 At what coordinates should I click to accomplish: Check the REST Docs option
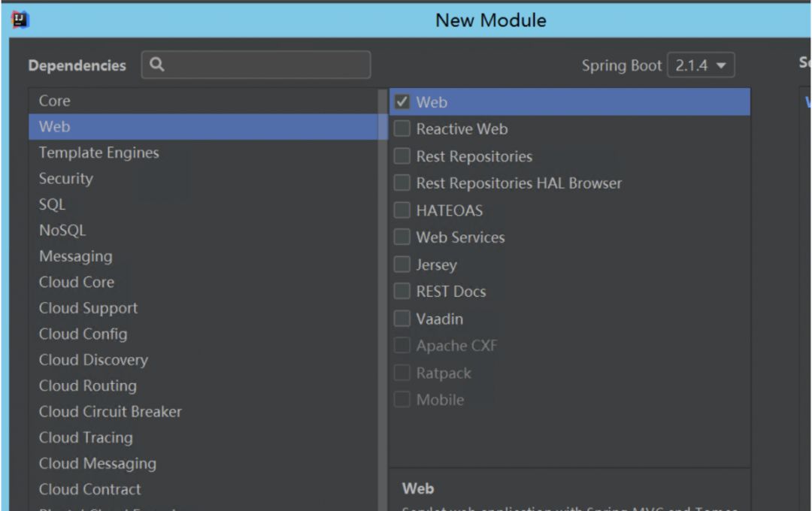pyautogui.click(x=401, y=291)
